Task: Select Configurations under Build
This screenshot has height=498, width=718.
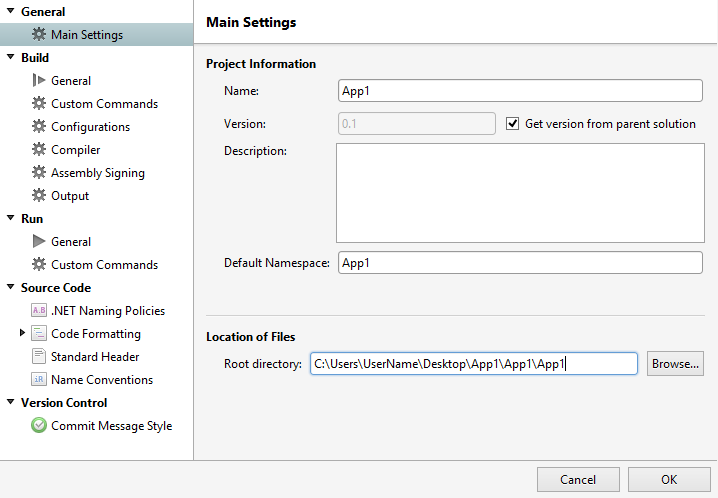Action: point(90,127)
